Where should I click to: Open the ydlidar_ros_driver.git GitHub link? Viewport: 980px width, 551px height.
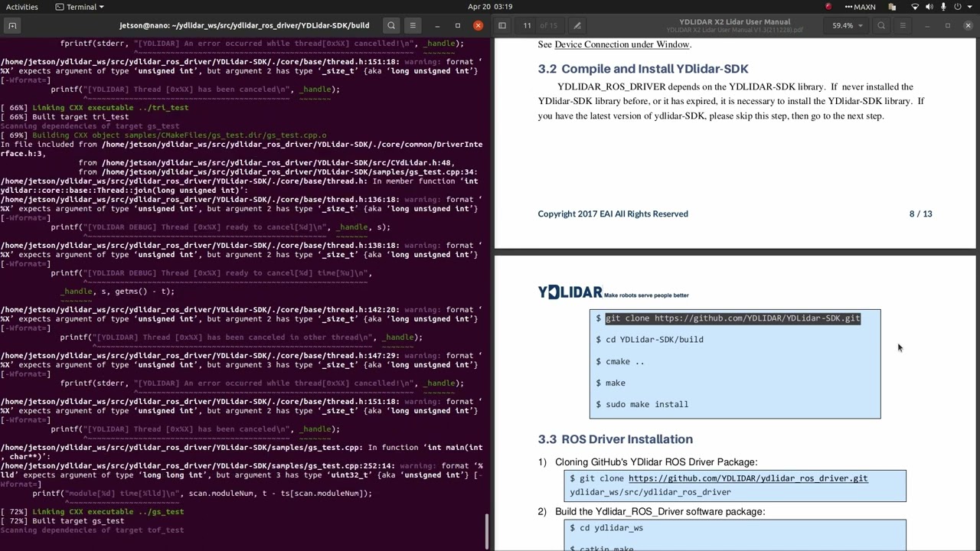[x=748, y=478]
